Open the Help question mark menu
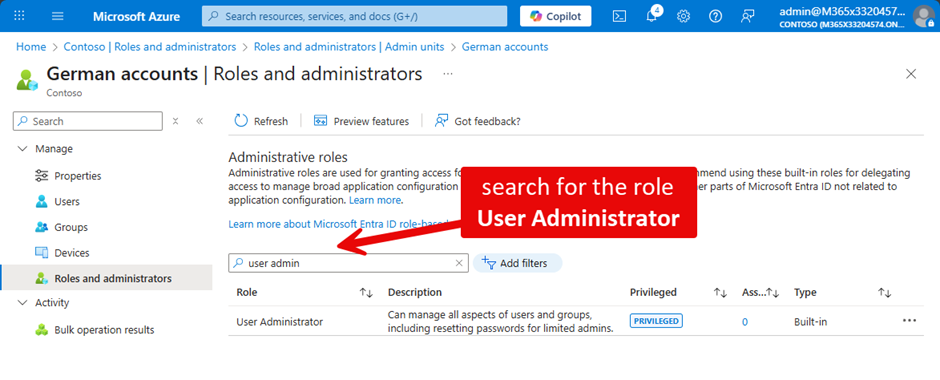 715,16
